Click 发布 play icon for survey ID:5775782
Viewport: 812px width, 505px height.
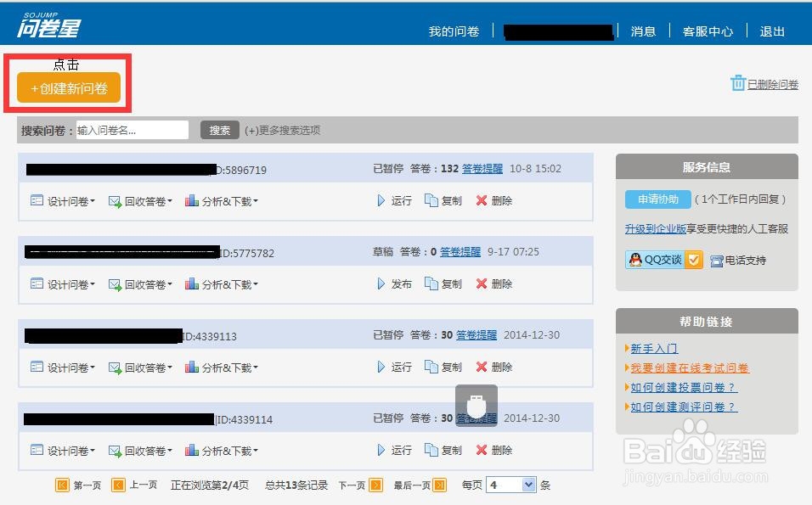381,283
